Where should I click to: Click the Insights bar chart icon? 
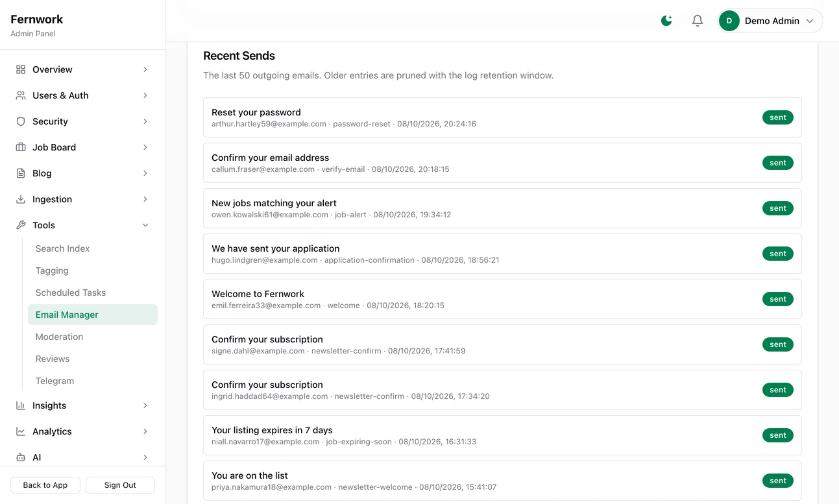tap(21, 405)
